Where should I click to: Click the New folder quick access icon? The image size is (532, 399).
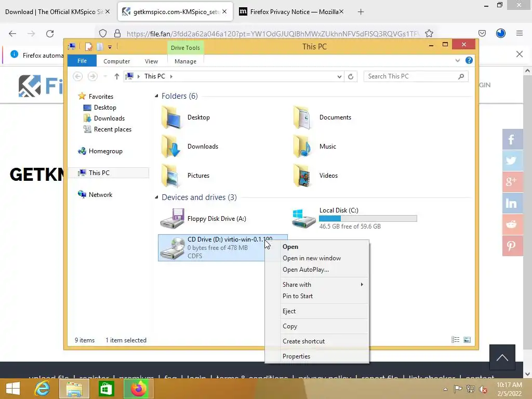[100, 47]
